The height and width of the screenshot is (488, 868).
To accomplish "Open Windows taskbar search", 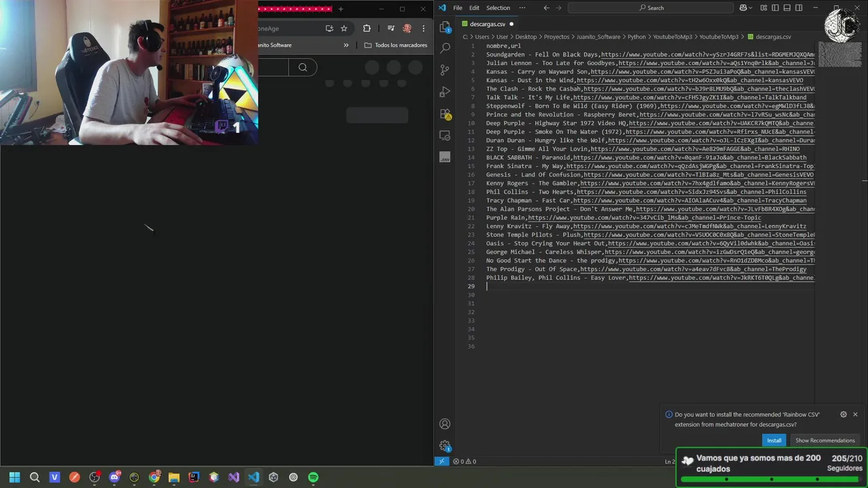I will (x=35, y=477).
